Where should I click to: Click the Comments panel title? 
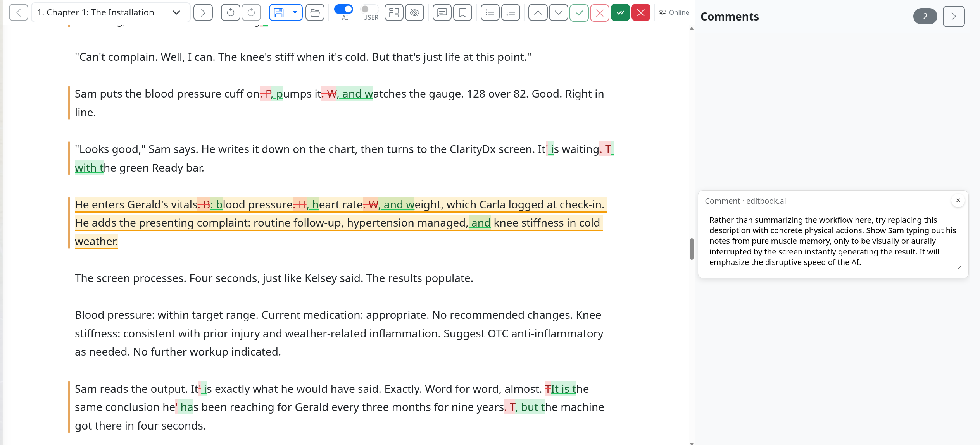(730, 16)
